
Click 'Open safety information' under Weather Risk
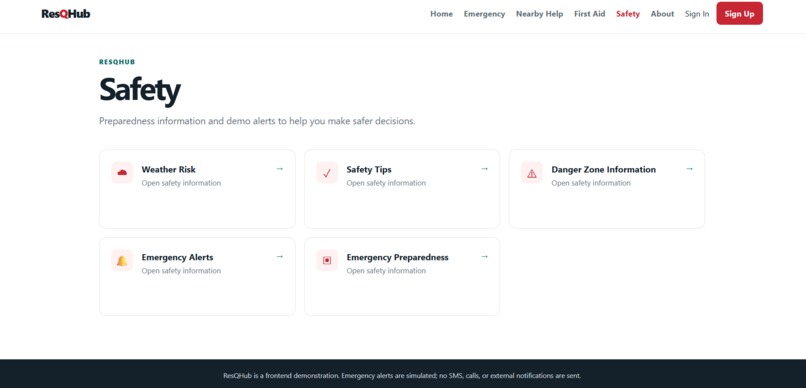(x=181, y=183)
